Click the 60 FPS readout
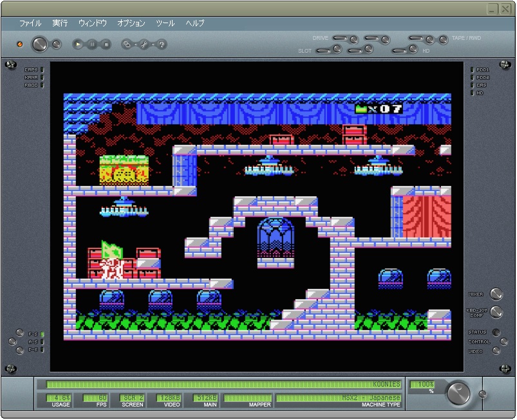 [95, 398]
